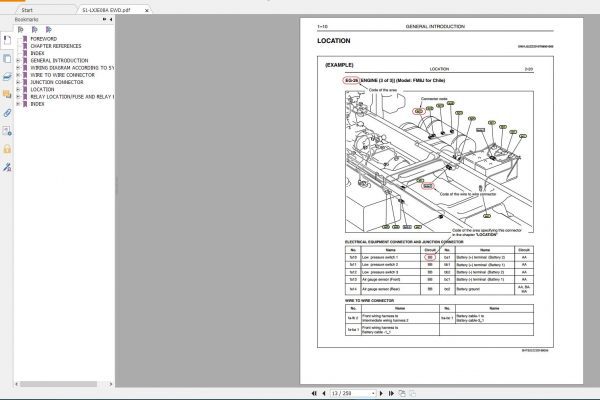This screenshot has width=600, height=400.
Task: Expand the JUNCTION CONNECTOR bookmark
Action: (18, 82)
